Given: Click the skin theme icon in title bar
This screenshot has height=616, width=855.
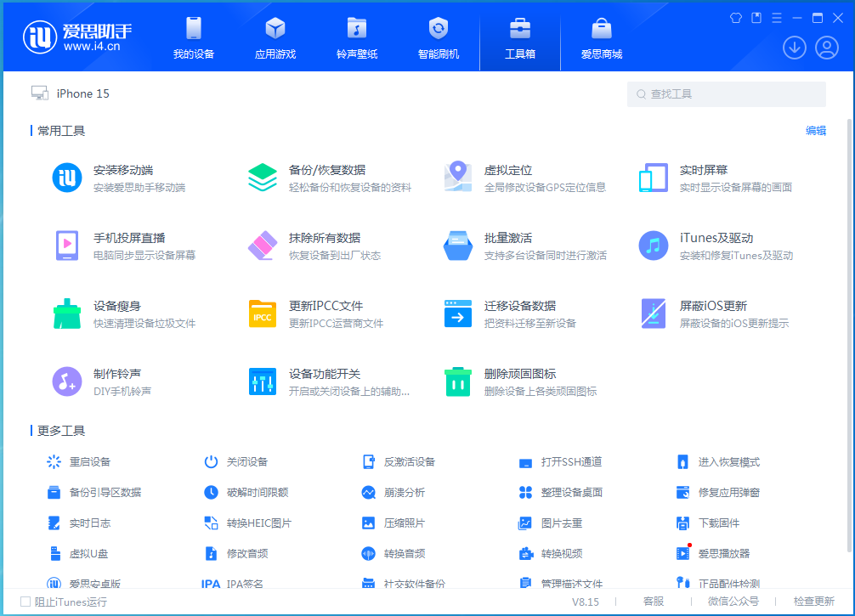Looking at the screenshot, I should [735, 18].
